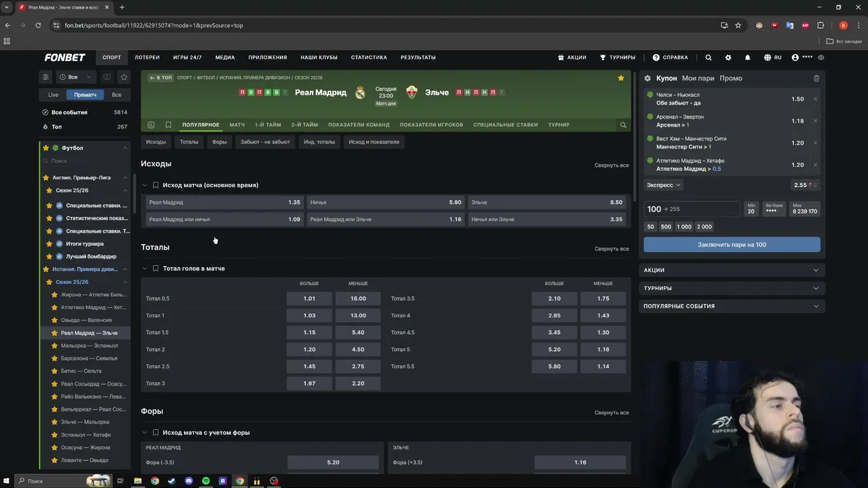Expand the АКЦИИ panel on the right

[x=732, y=270]
